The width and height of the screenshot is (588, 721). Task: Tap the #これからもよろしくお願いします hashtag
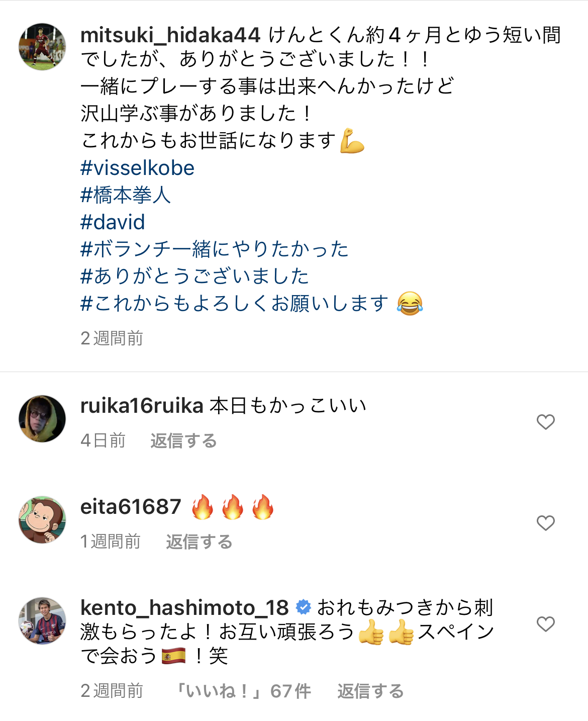tap(234, 304)
